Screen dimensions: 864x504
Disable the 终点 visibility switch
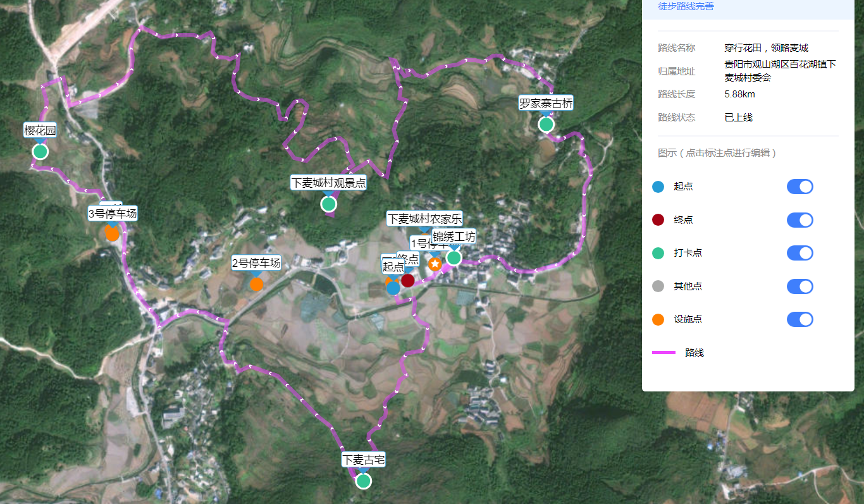click(799, 220)
